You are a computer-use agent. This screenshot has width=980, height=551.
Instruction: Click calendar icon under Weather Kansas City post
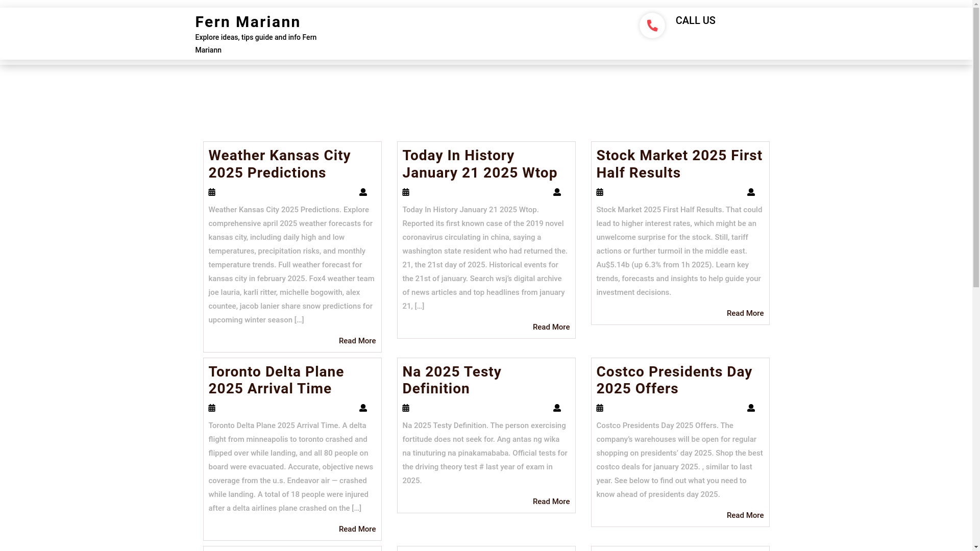coord(212,192)
